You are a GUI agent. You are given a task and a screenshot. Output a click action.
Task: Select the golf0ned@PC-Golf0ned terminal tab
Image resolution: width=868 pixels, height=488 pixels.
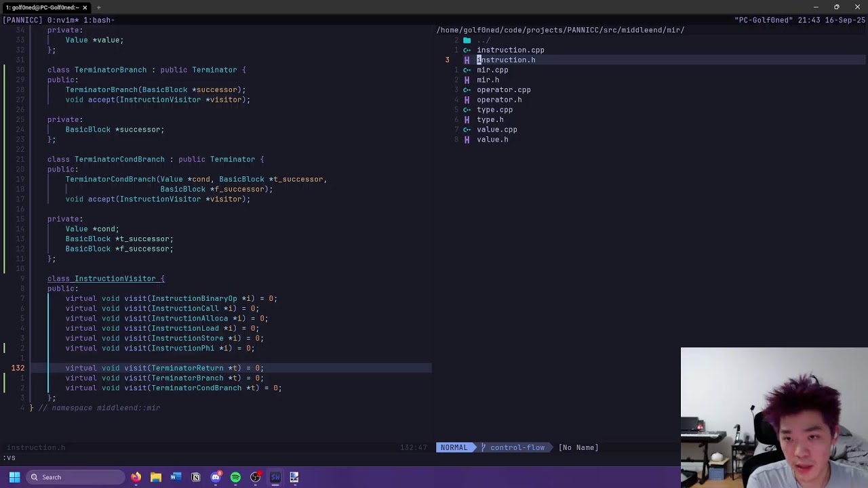pyautogui.click(x=43, y=7)
